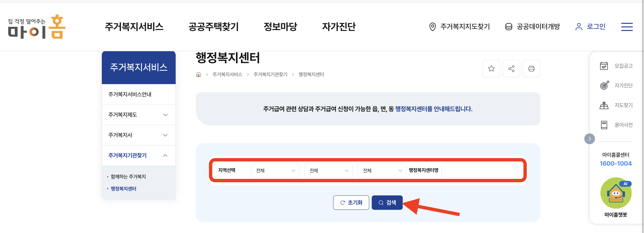The image size is (644, 233).
Task: Click the breadcrumb home icon
Action: pos(198,74)
